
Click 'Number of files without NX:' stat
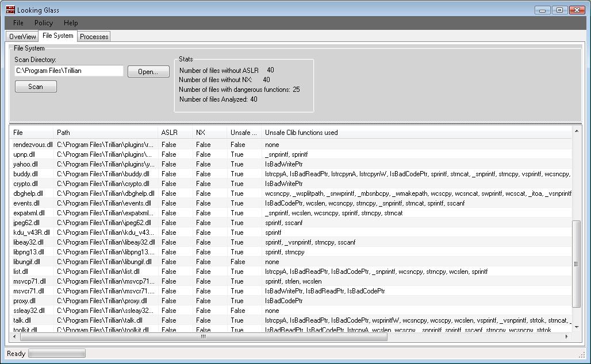[224, 80]
